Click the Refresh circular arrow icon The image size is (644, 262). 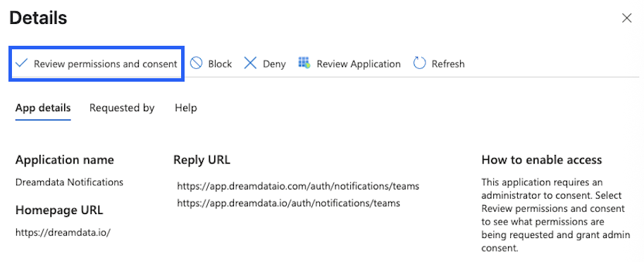pyautogui.click(x=419, y=63)
